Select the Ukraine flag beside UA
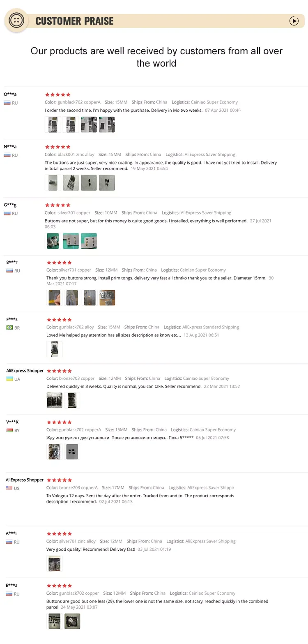Screen dimensions: 308x644 pyautogui.click(x=9, y=379)
